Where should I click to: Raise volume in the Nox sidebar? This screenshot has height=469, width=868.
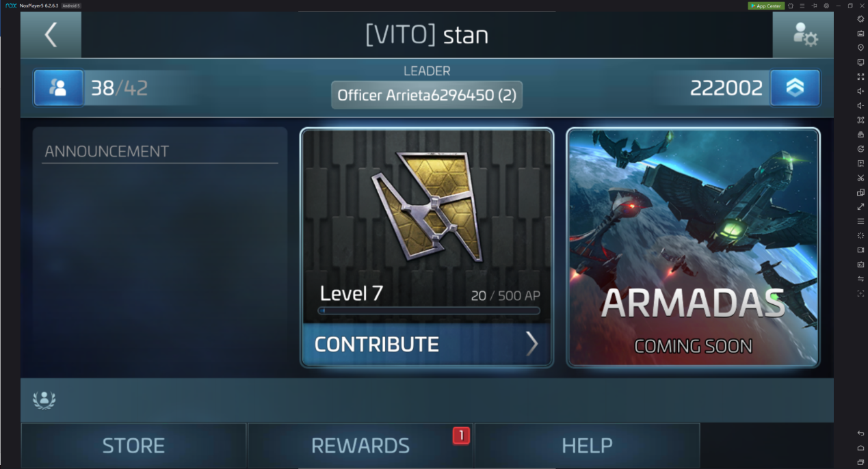[x=860, y=91]
